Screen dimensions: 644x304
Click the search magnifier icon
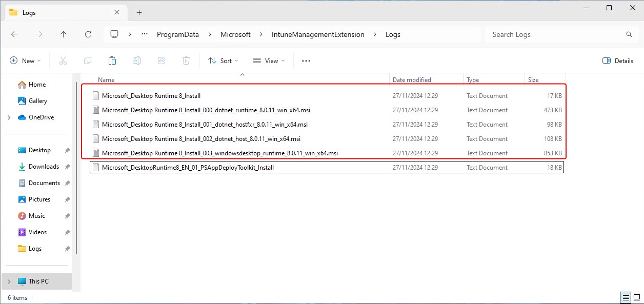point(629,34)
